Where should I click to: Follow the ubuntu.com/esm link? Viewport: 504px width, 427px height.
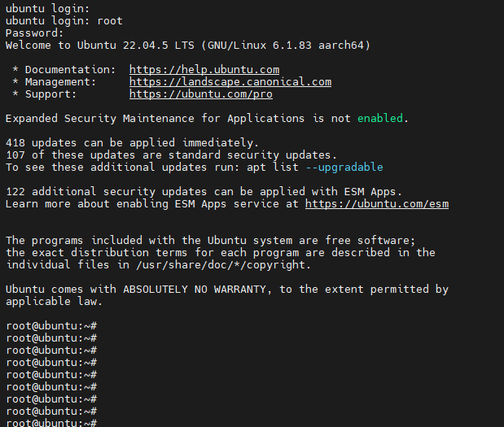point(376,203)
